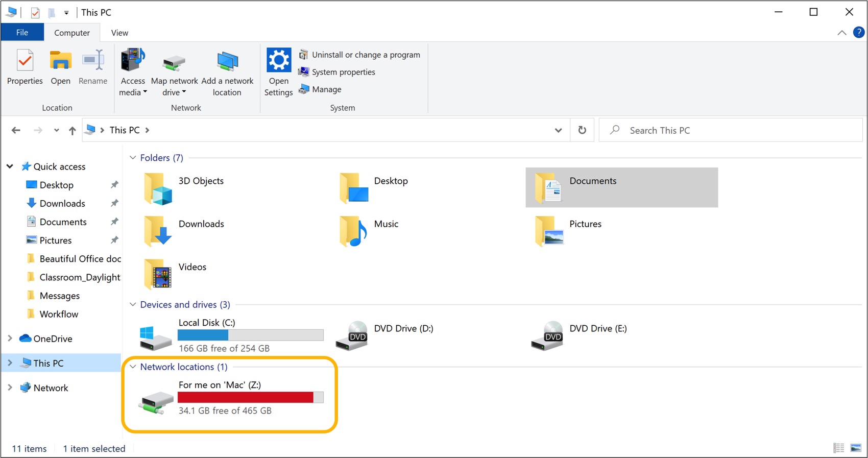The height and width of the screenshot is (458, 868).
Task: Open the Access media dropdown arrow
Action: (x=145, y=92)
